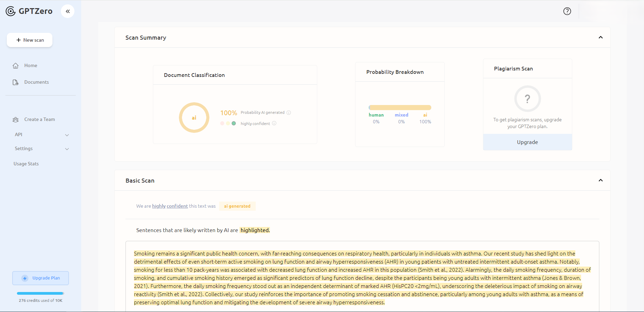
Task: Collapse the sidebar with the double-chevron icon
Action: tap(67, 11)
